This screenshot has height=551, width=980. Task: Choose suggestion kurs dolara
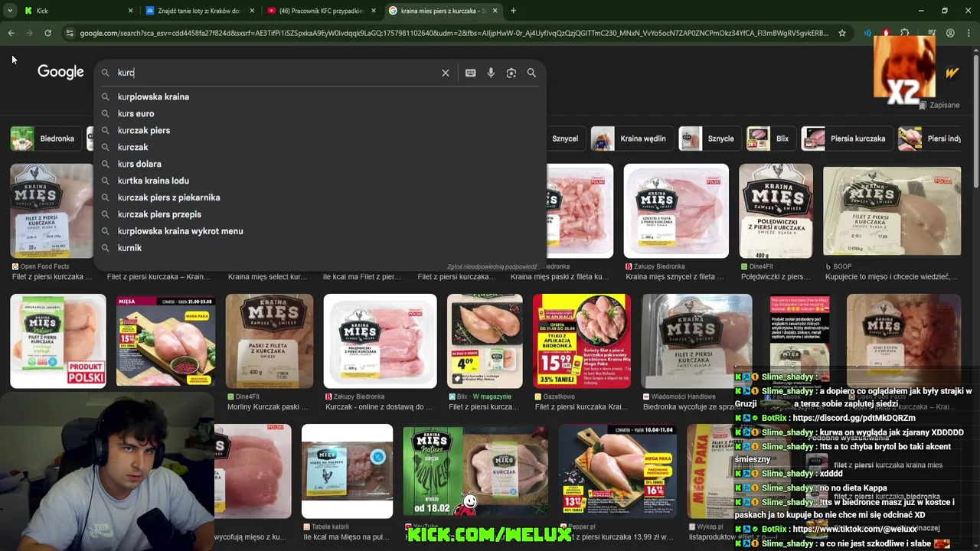point(139,165)
